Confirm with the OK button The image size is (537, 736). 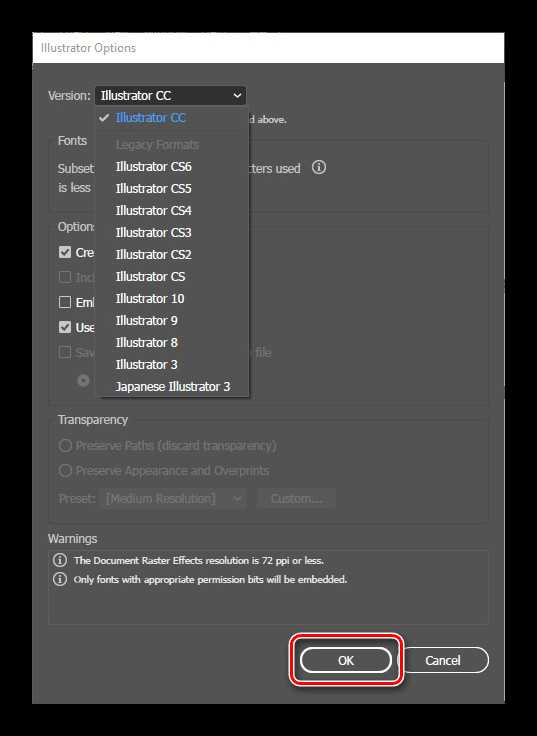(x=346, y=660)
